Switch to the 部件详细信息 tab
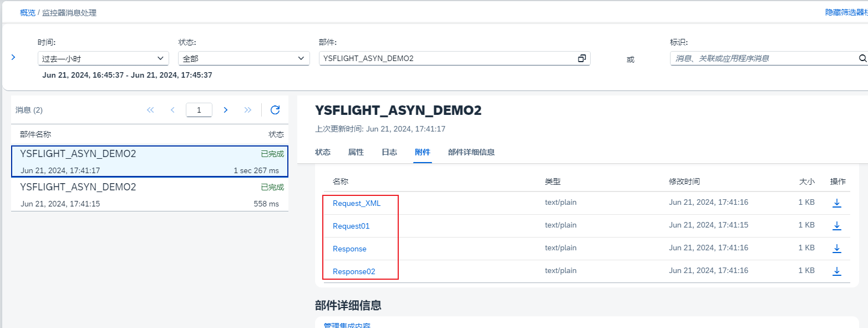The height and width of the screenshot is (328, 868). coord(470,152)
